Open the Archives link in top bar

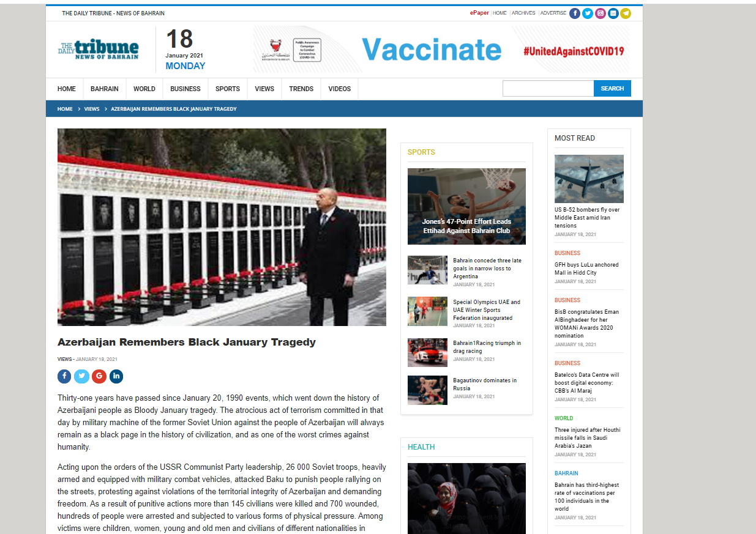click(523, 13)
